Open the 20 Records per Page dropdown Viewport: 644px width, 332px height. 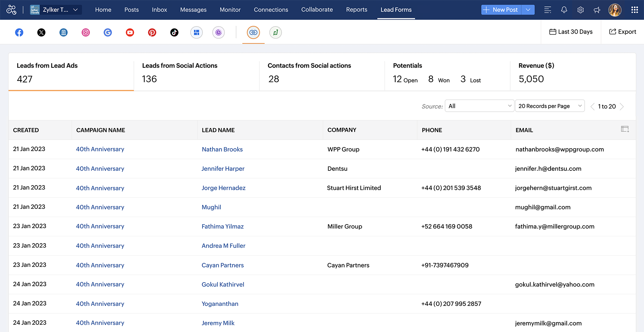550,106
